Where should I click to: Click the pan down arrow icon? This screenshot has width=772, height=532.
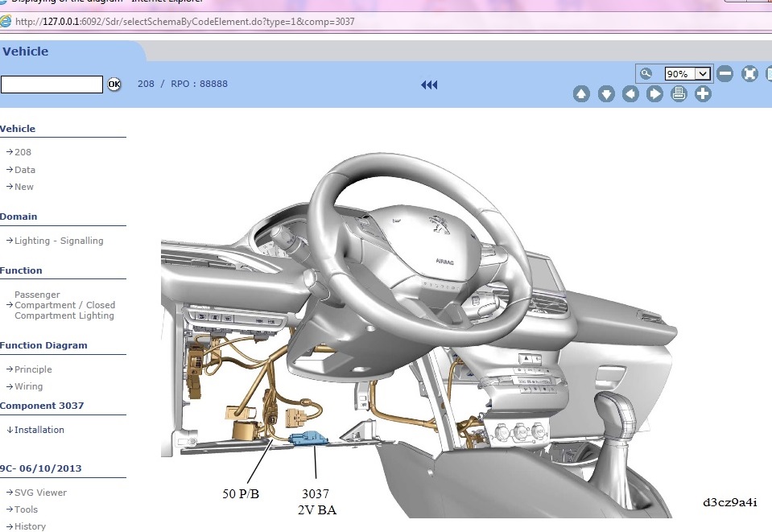point(606,94)
